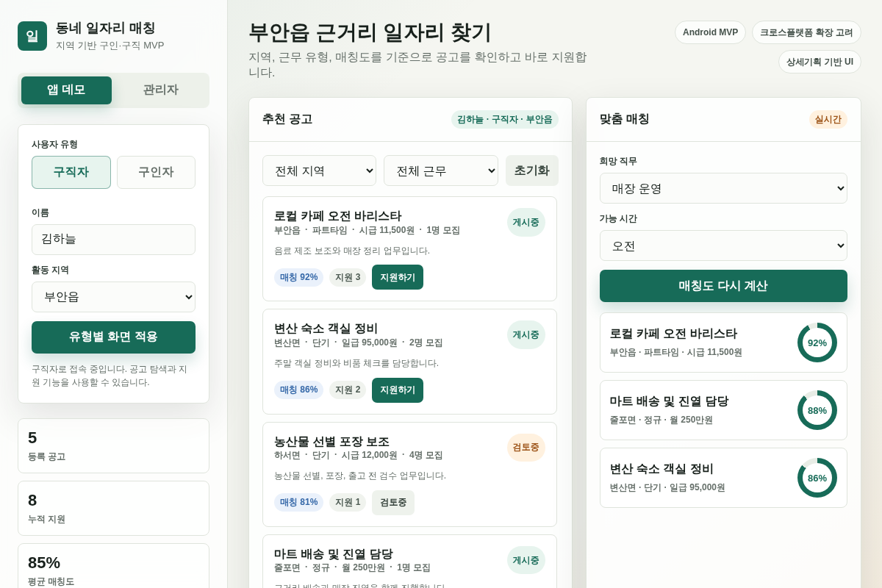Open the 전체 근무 filter dropdown
The height and width of the screenshot is (588, 882).
pos(441,171)
